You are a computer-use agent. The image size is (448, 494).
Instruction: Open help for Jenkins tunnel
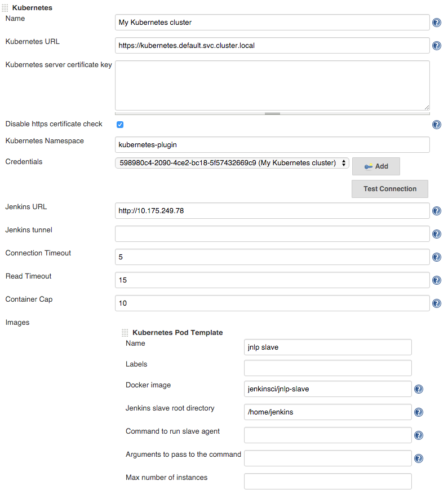pos(436,234)
